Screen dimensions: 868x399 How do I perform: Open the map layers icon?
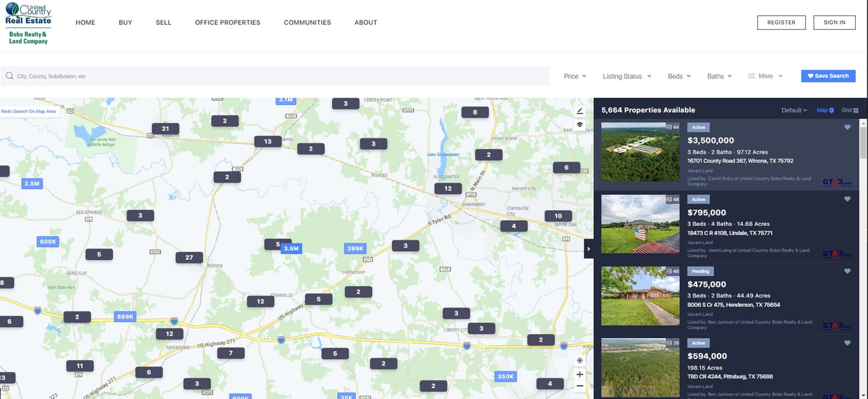pyautogui.click(x=579, y=125)
